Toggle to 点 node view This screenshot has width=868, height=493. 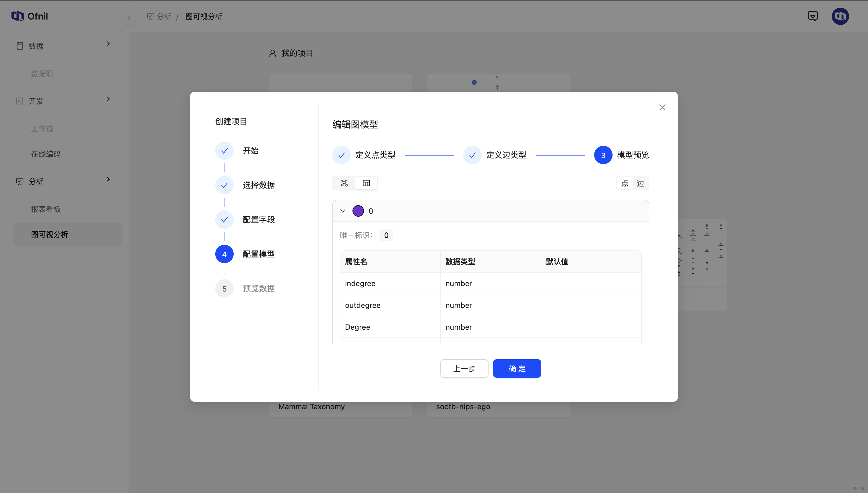625,183
